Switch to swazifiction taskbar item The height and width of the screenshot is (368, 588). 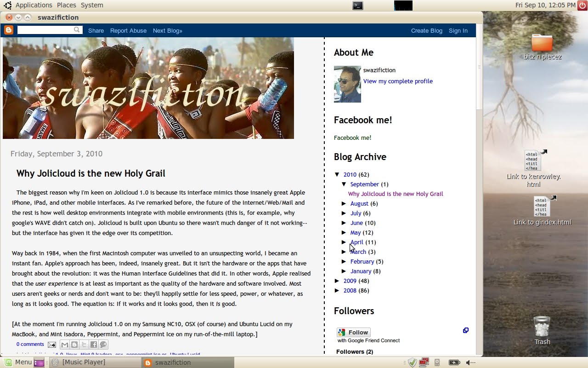pyautogui.click(x=188, y=362)
